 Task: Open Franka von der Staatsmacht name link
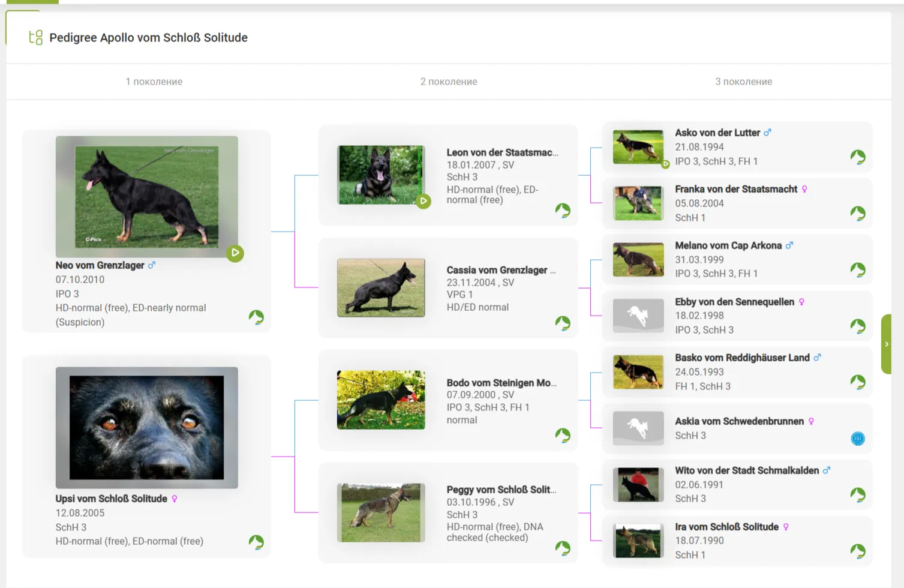click(x=736, y=189)
